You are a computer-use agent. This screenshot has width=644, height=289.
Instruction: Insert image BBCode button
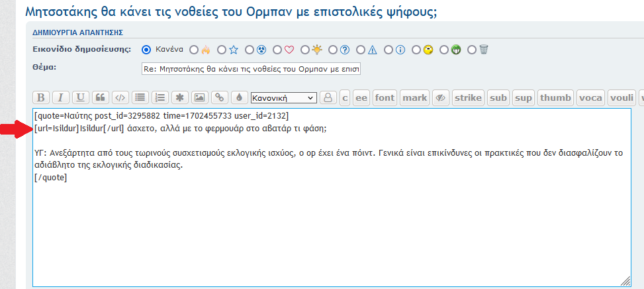click(200, 97)
